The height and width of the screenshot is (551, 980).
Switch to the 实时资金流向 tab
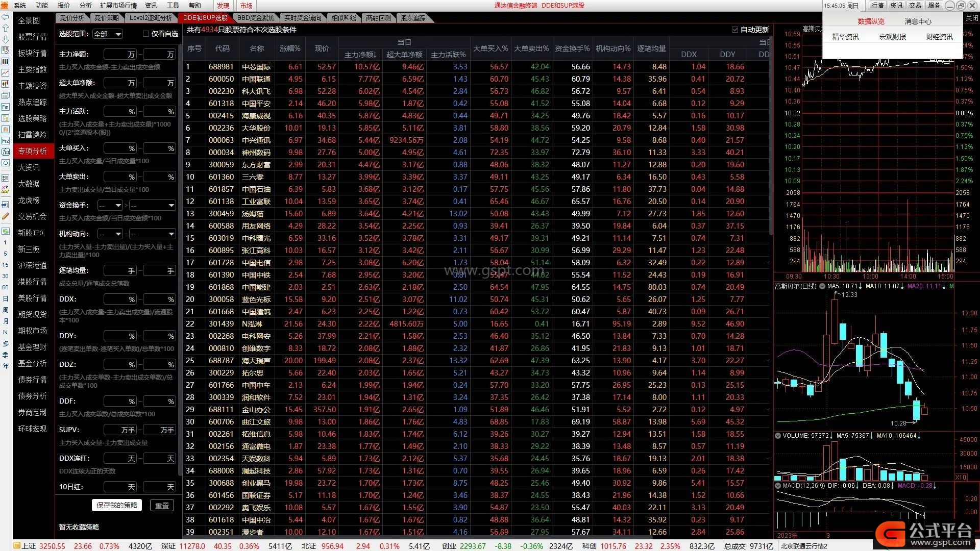coord(303,18)
